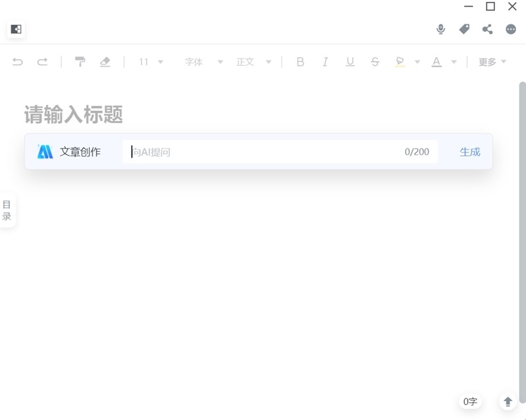Click the 0/200 character counter
This screenshot has height=420, width=526.
417,152
